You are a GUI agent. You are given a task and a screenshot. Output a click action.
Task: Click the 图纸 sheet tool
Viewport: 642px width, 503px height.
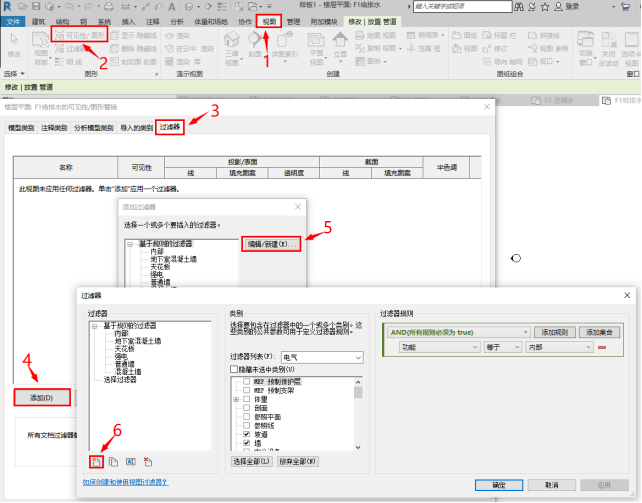click(x=465, y=36)
